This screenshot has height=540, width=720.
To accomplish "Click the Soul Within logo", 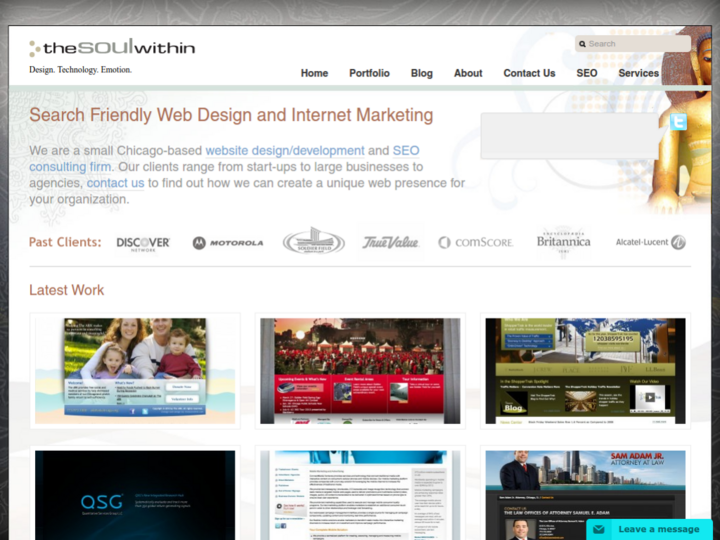I will tap(112, 48).
